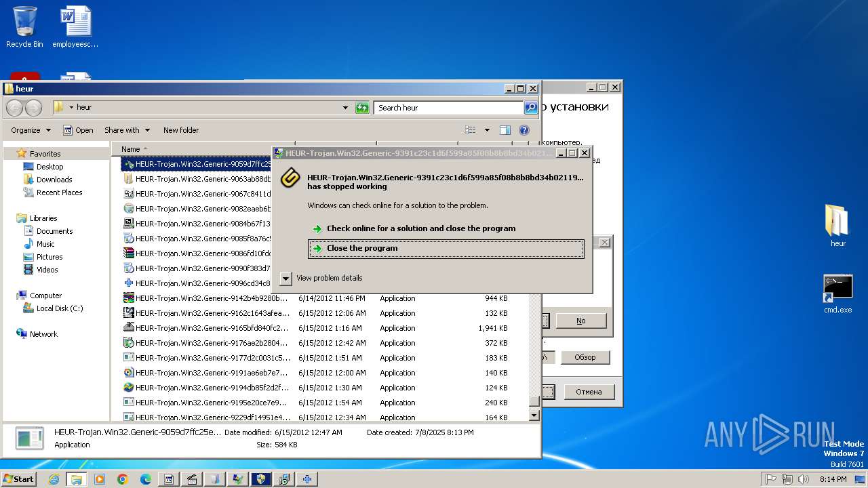Select Network in navigation pane

[43, 334]
